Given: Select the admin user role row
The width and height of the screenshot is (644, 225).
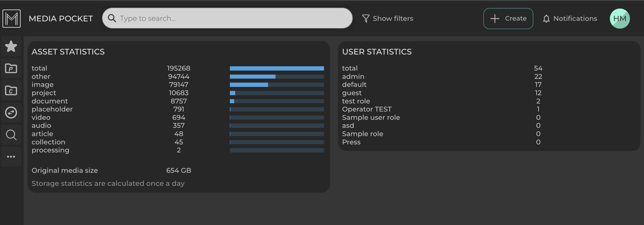Looking at the screenshot, I should (353, 77).
